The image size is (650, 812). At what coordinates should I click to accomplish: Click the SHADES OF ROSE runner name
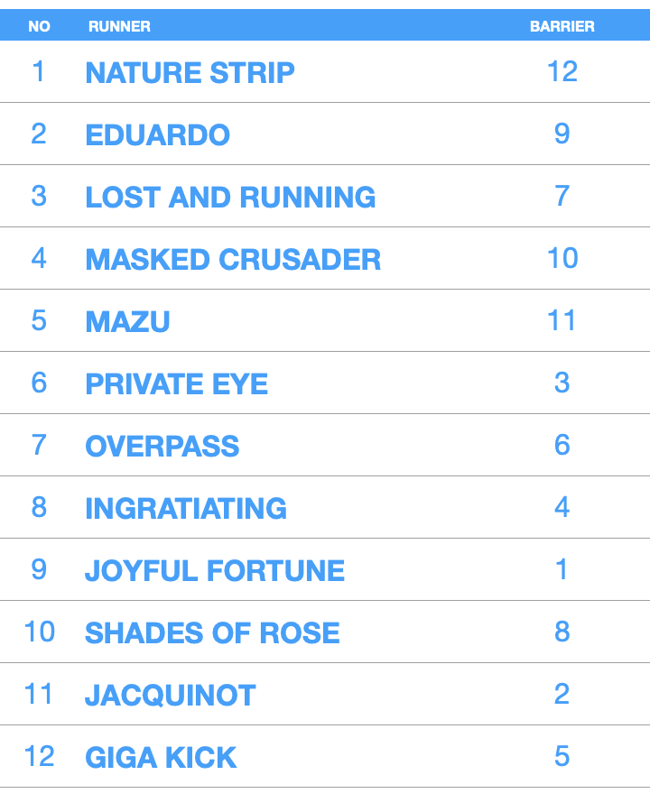coord(212,632)
